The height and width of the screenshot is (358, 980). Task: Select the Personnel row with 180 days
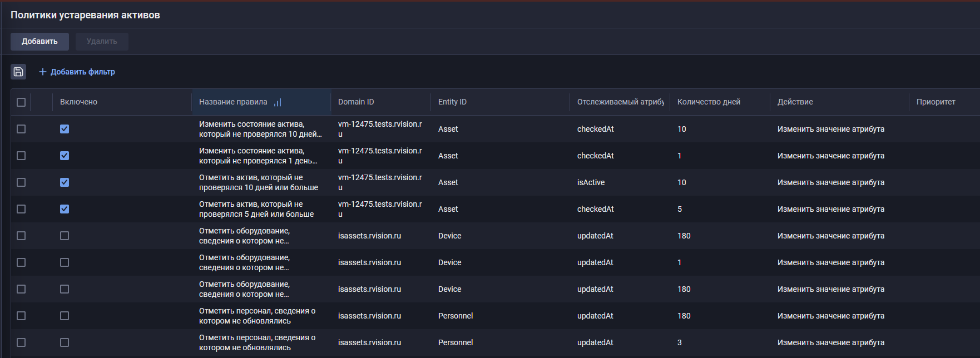click(x=21, y=316)
